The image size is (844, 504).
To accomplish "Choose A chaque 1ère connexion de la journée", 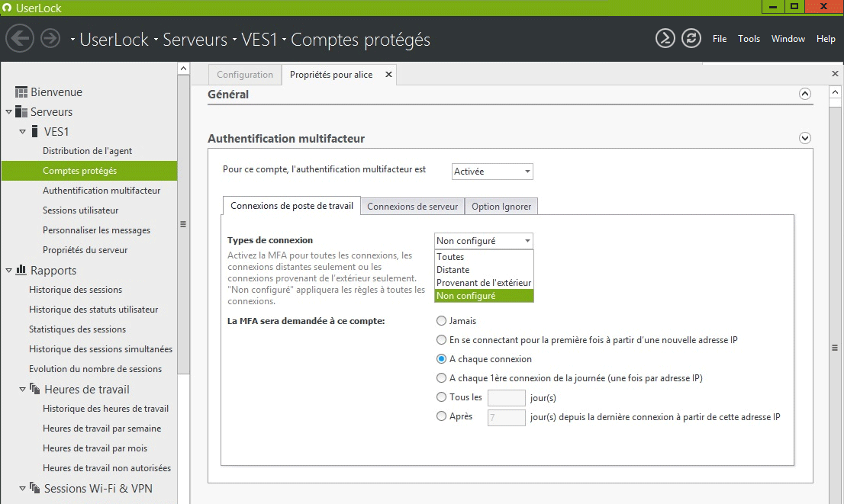I will [441, 377].
